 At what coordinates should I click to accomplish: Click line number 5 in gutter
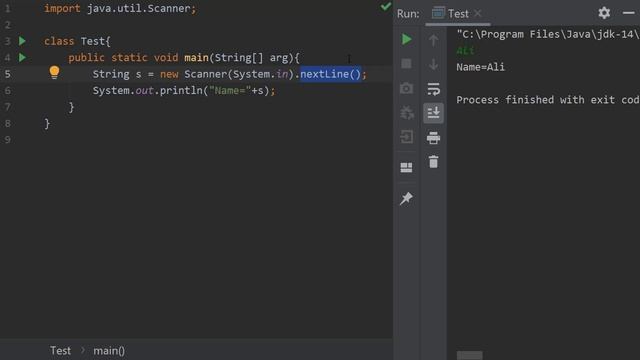(x=8, y=74)
